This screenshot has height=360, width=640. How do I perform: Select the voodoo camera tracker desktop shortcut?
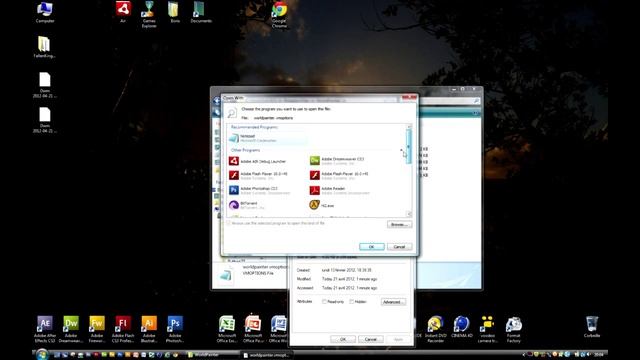click(488, 329)
